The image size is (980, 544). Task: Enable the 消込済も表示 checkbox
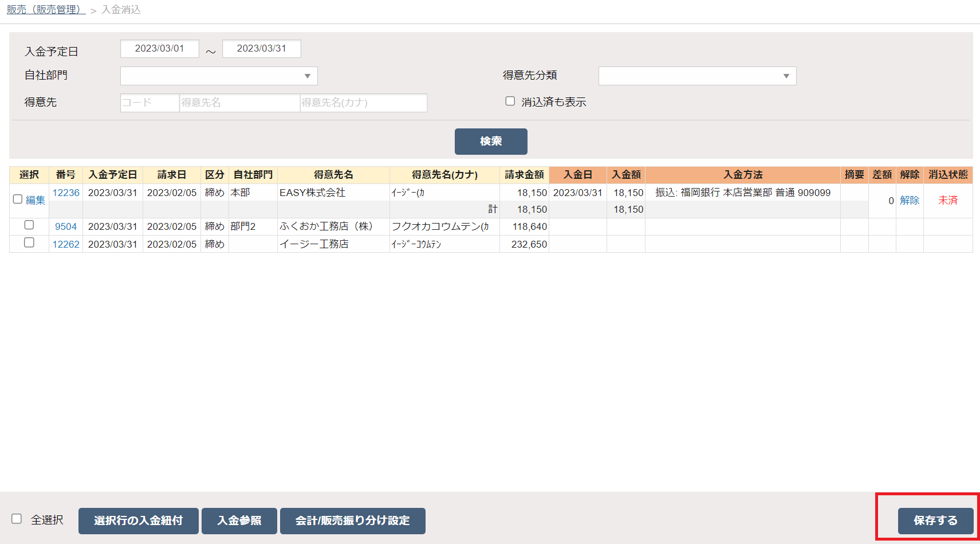tap(510, 101)
